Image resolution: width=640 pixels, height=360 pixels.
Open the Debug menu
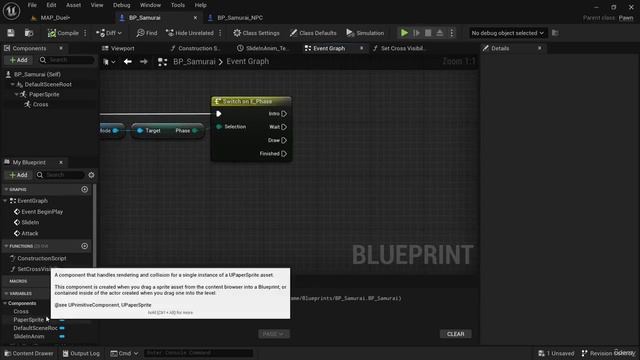[121, 5]
